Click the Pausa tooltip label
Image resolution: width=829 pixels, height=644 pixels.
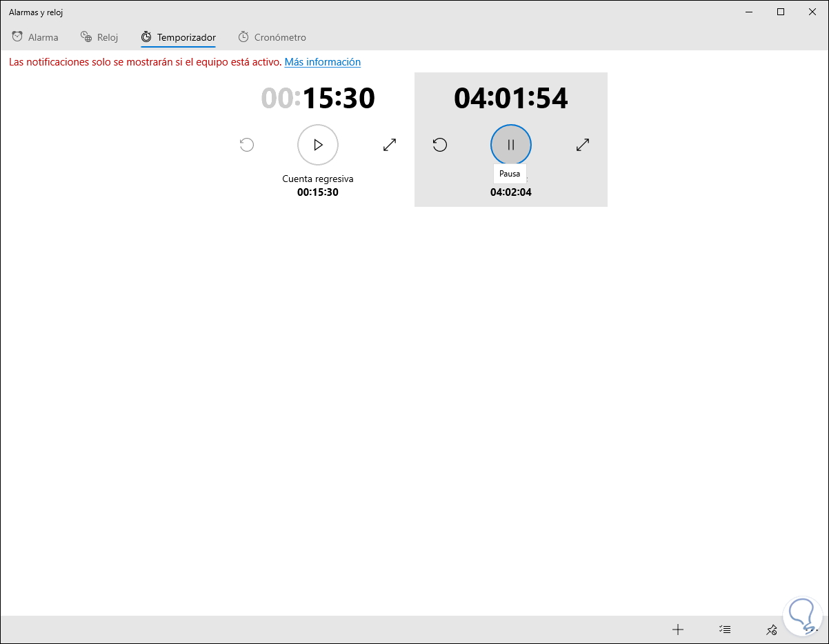pos(510,174)
